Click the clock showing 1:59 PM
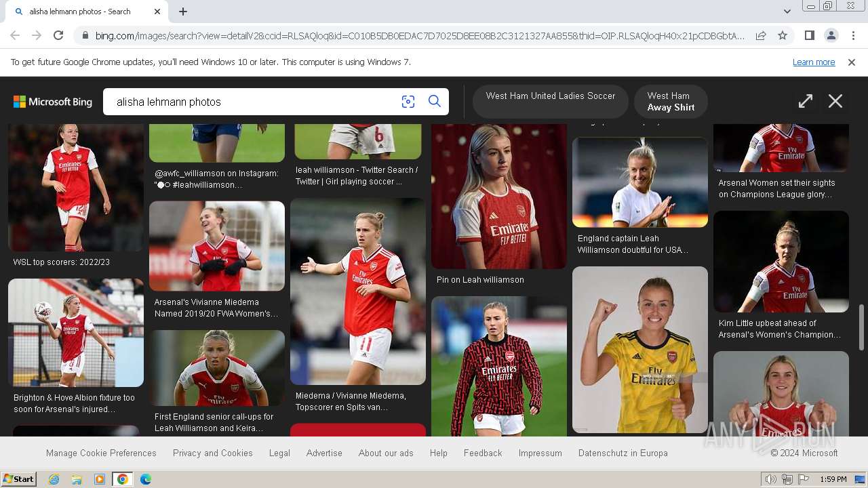Image resolution: width=868 pixels, height=488 pixels. click(833, 479)
